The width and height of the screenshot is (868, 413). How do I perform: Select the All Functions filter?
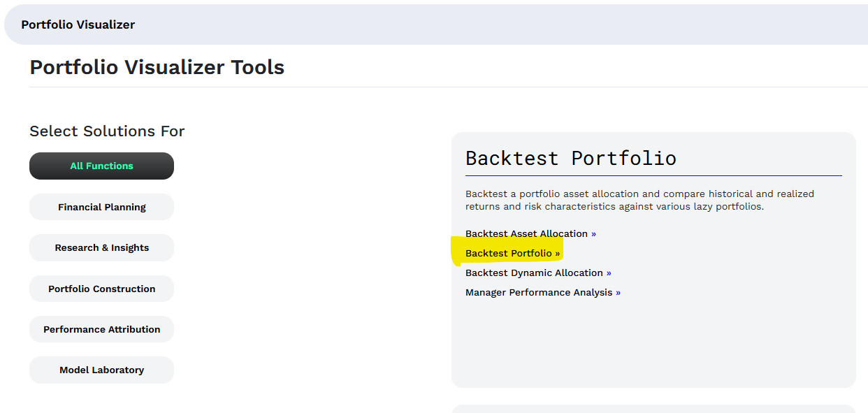[x=101, y=166]
